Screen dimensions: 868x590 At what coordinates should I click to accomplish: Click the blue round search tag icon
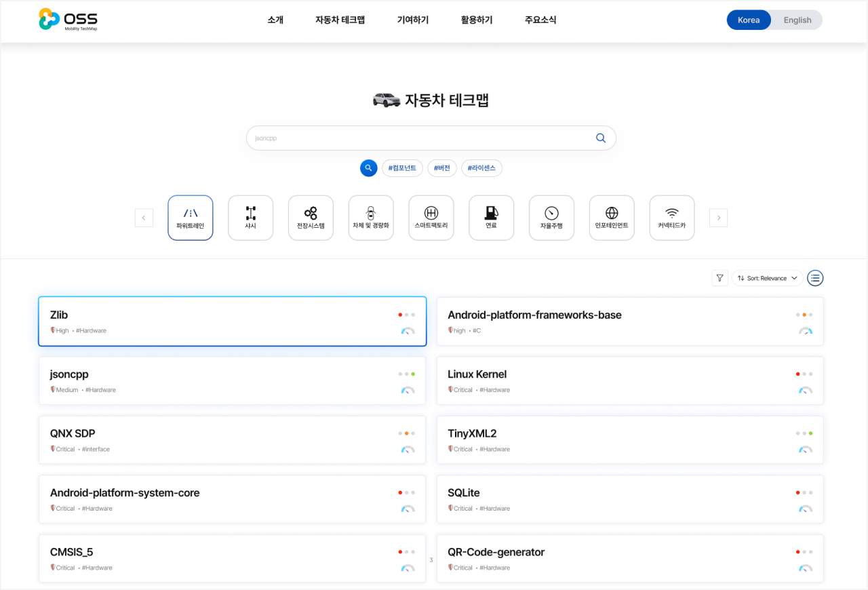click(368, 168)
